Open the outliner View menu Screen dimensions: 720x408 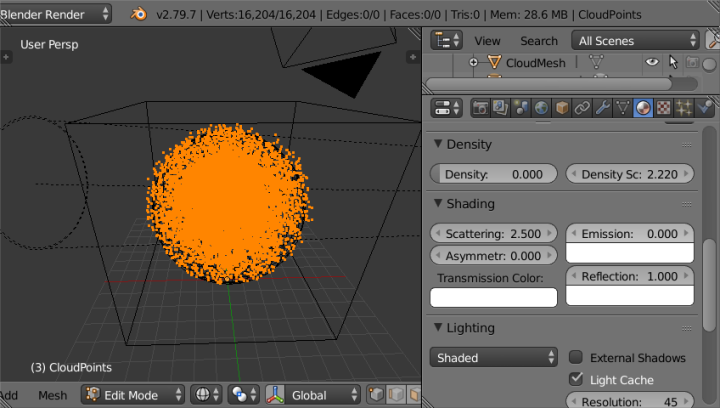487,41
